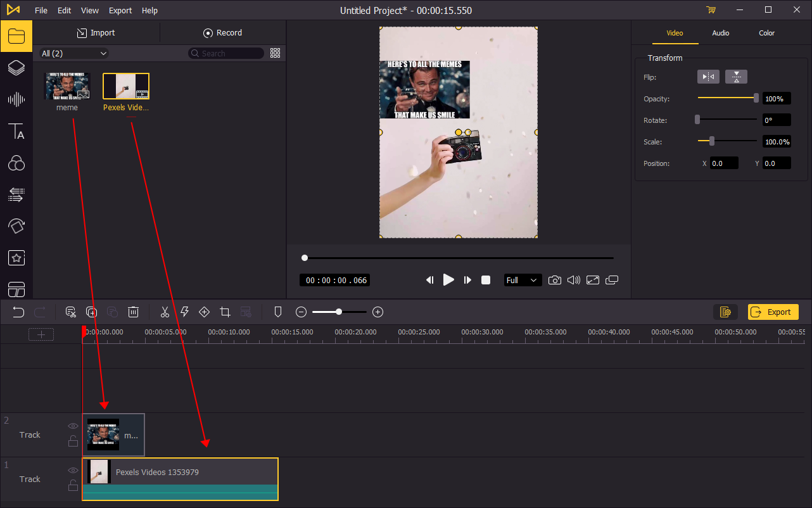Flip the clip horizontally
The height and width of the screenshot is (508, 812).
point(708,77)
